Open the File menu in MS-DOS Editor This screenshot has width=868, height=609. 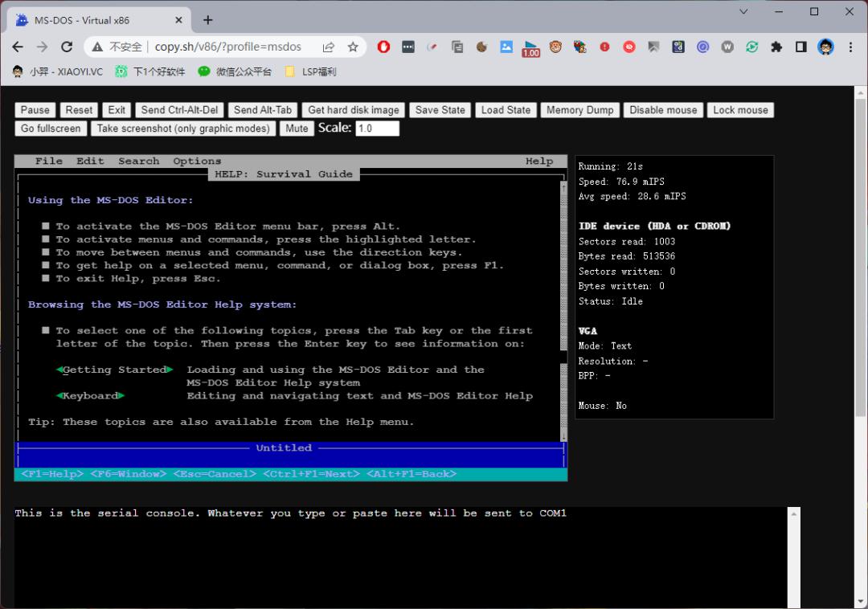coord(48,161)
